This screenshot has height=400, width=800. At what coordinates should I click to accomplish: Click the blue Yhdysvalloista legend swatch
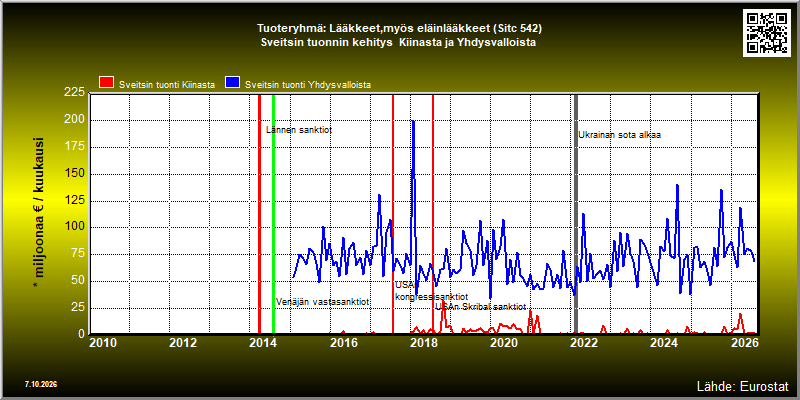pos(233,83)
